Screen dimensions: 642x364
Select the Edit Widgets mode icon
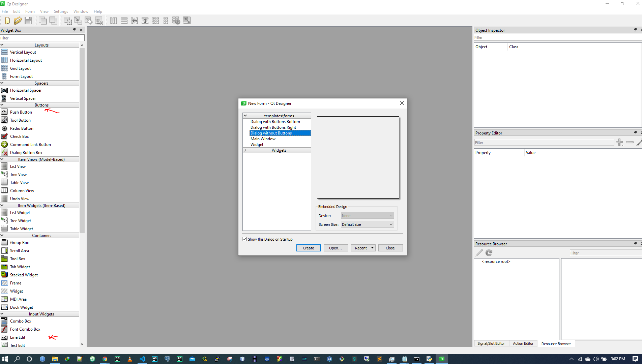click(x=68, y=21)
